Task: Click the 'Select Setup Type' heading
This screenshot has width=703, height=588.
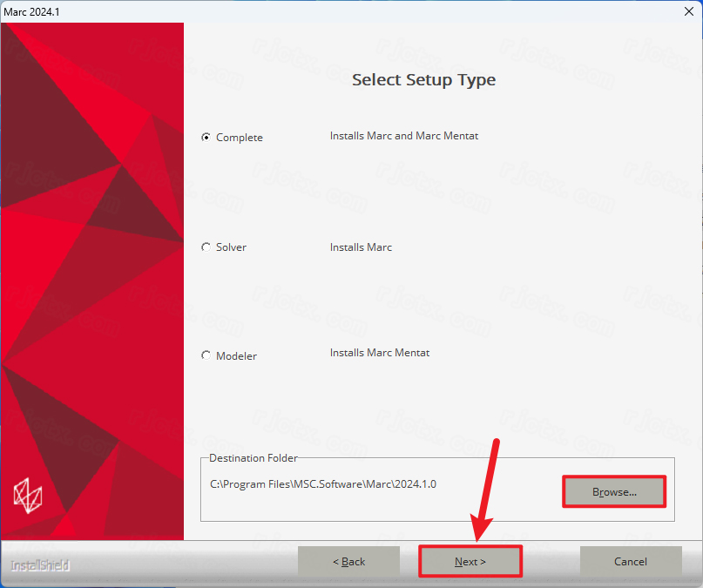Action: 423,80
